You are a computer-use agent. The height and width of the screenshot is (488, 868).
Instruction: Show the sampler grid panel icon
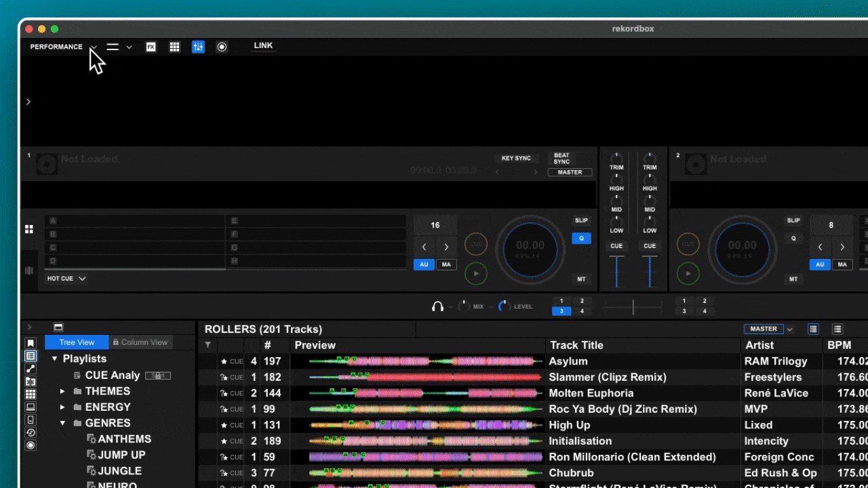coord(174,47)
